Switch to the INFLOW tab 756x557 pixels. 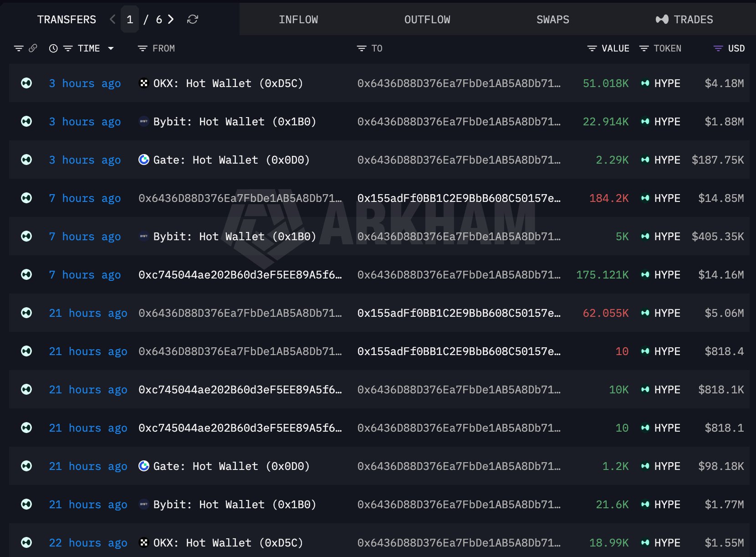(298, 20)
